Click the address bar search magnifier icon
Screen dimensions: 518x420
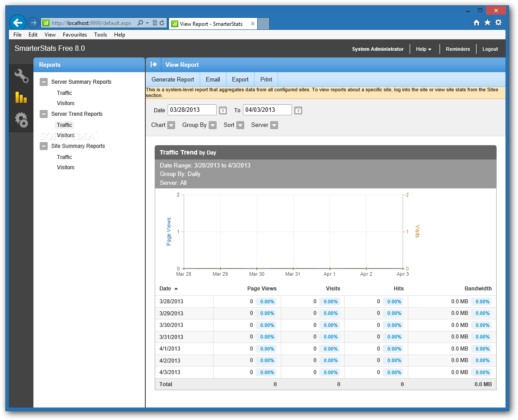point(140,23)
